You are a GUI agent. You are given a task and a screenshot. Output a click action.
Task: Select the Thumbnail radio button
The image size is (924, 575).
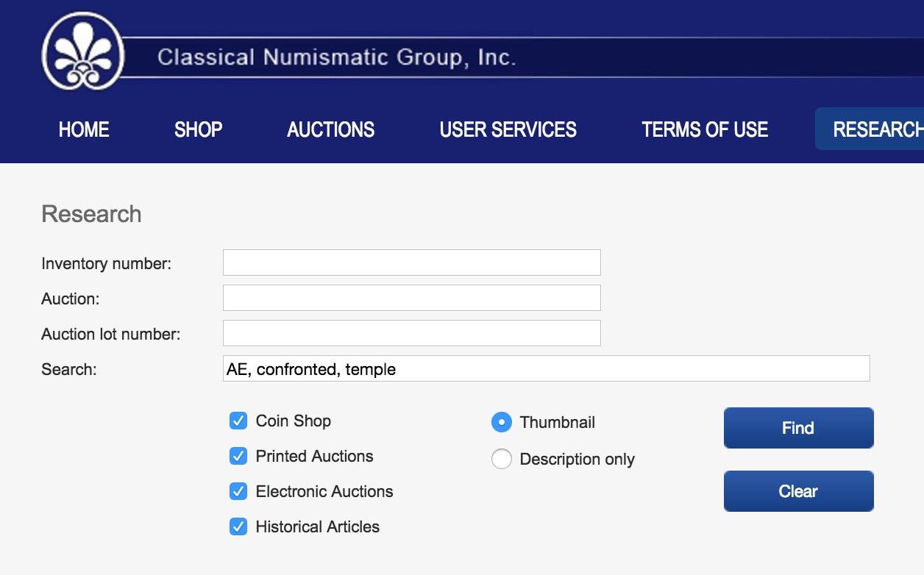[501, 422]
